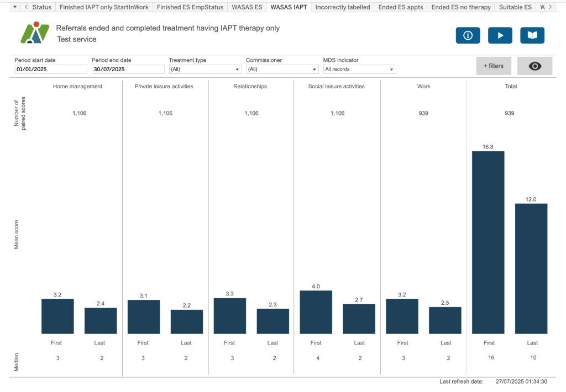Select the Total Last score bar
Image resolution: width=566 pixels, height=392 pixels.
[531, 268]
